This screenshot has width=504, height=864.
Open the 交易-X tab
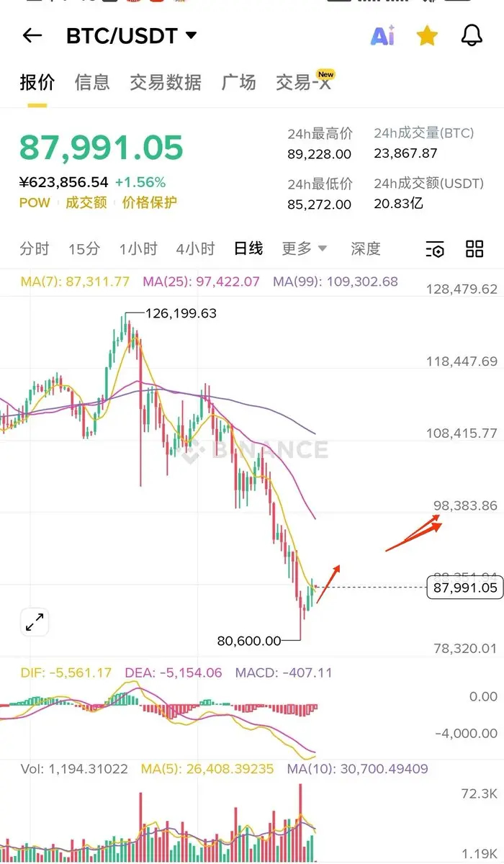(305, 82)
